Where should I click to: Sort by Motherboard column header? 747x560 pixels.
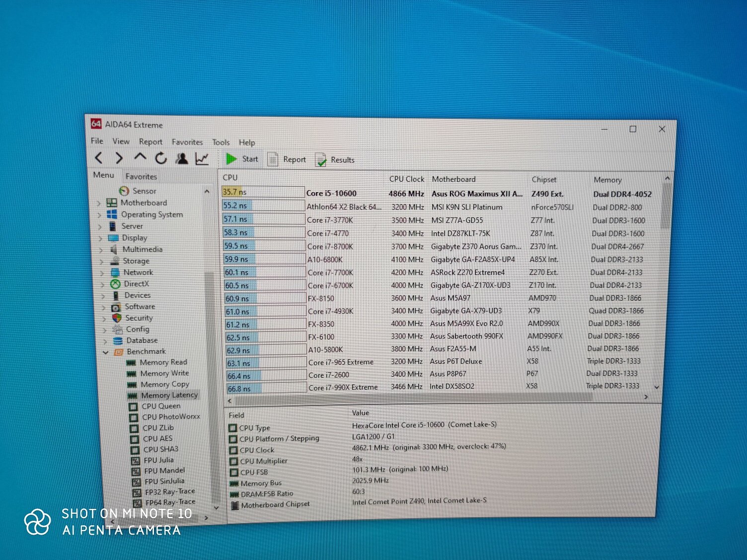[x=453, y=179]
